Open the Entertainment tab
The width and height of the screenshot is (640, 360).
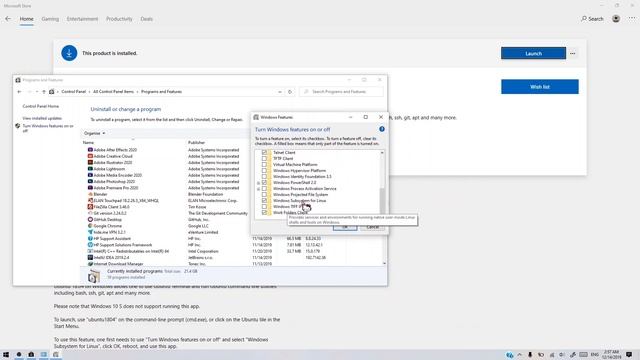click(82, 19)
